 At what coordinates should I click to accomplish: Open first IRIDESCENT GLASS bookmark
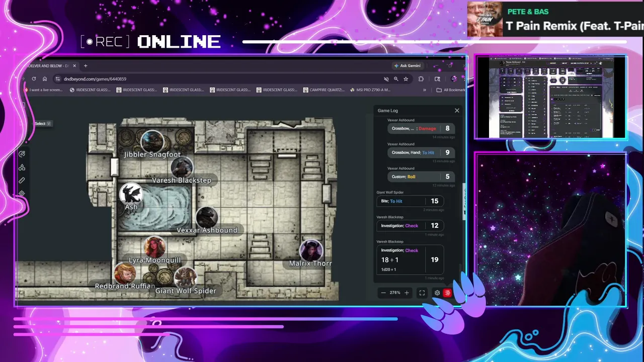point(91,90)
